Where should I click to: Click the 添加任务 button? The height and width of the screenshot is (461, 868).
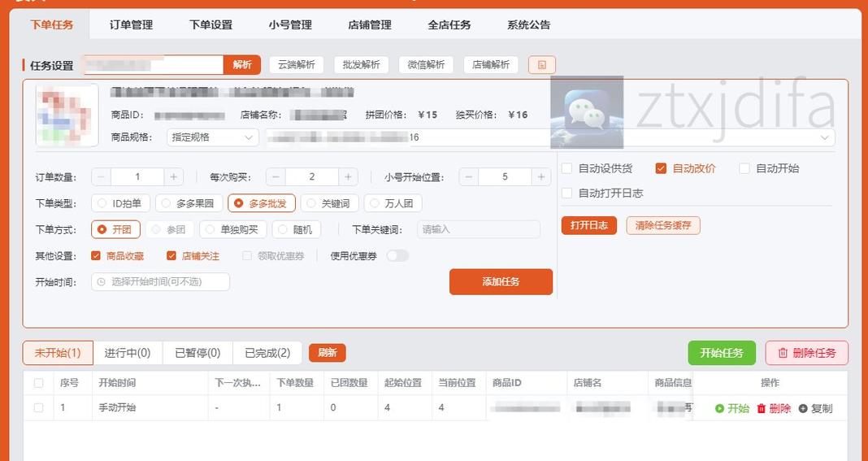pyautogui.click(x=501, y=282)
